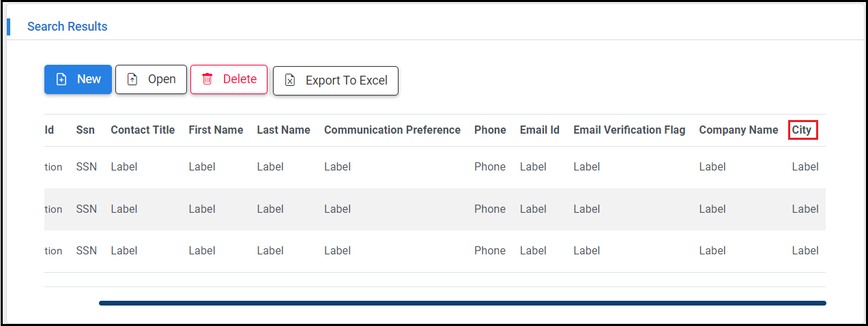Sort by Company Name column header
868x326 pixels.
(x=738, y=130)
